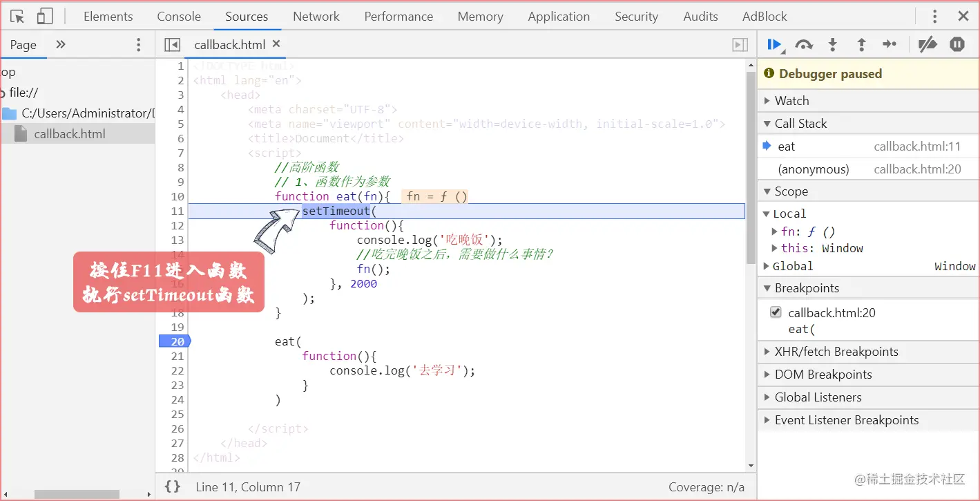Click line number 13 in gutter
This screenshot has width=980, height=501.
(177, 240)
